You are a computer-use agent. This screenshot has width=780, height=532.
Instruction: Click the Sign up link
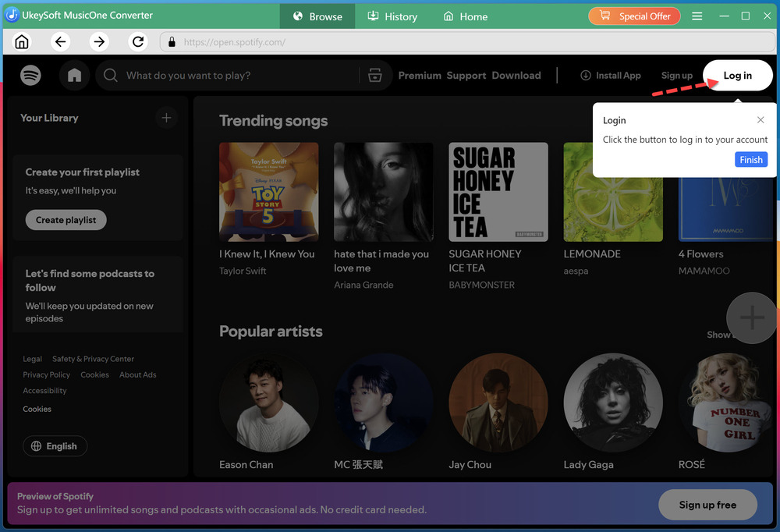(x=676, y=76)
